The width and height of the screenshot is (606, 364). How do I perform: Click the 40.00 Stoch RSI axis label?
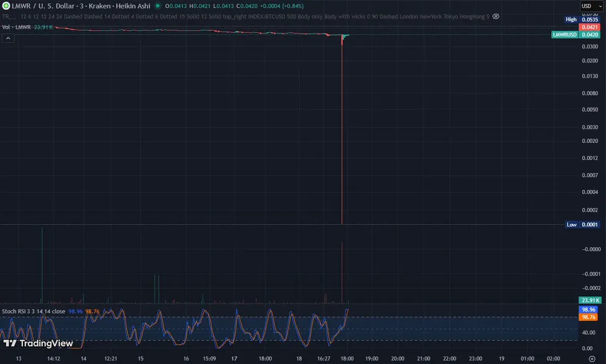click(x=588, y=332)
